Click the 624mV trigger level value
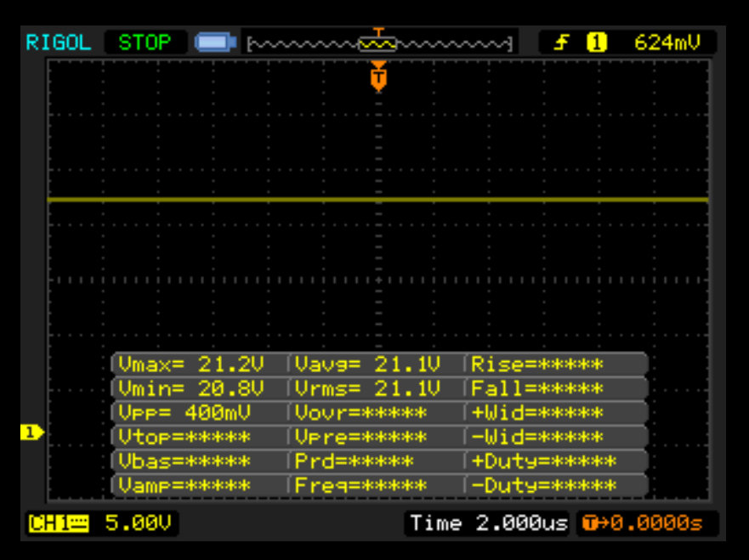 point(667,42)
